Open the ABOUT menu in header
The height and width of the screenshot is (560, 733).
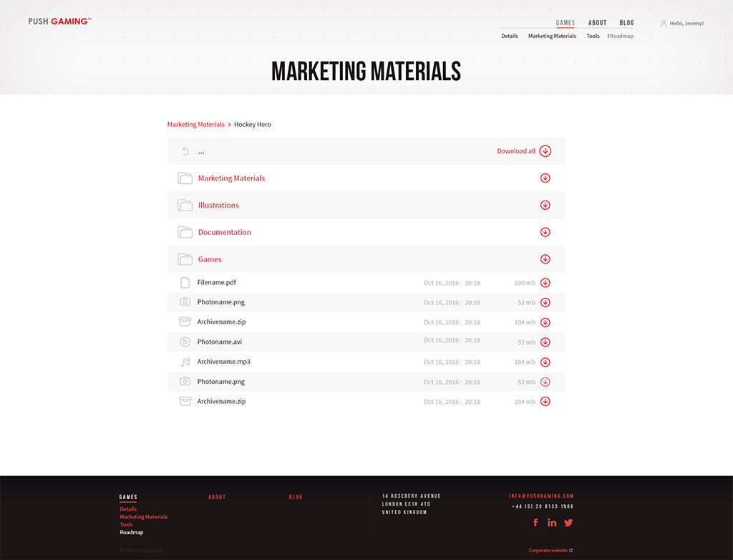click(597, 23)
